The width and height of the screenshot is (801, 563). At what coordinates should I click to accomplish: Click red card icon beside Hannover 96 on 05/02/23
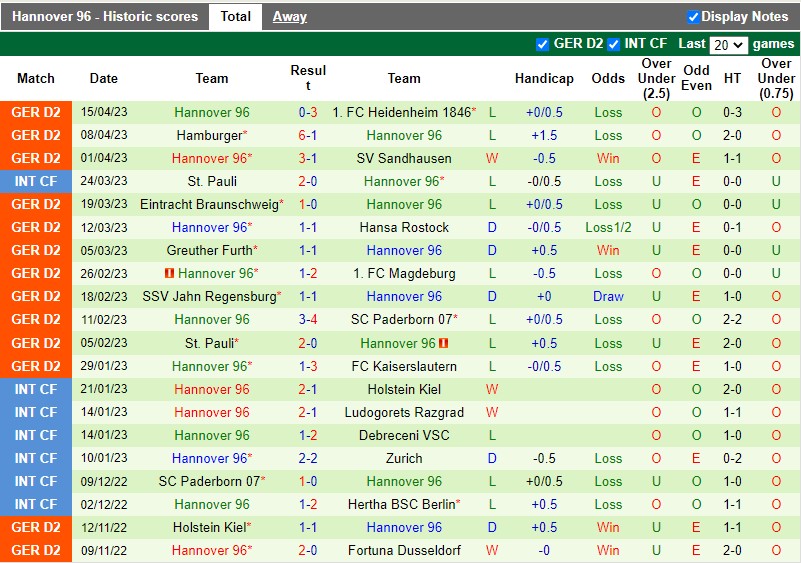coord(443,343)
